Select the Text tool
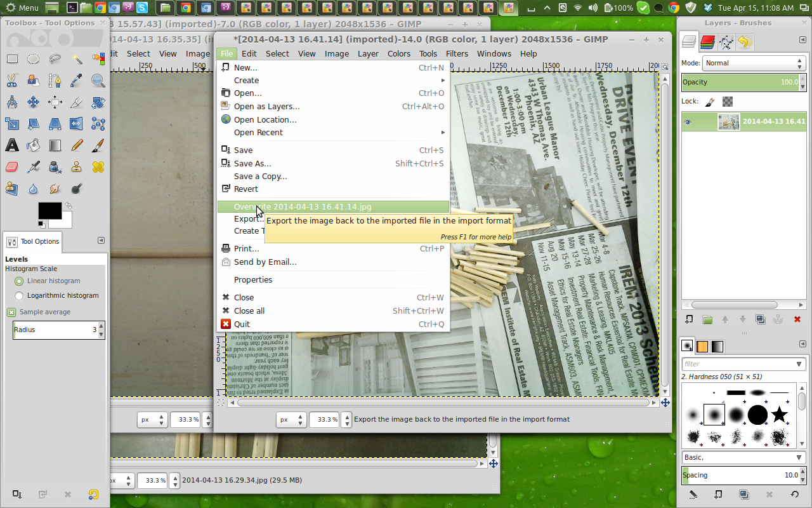Viewport: 812px width, 508px height. pos(12,145)
